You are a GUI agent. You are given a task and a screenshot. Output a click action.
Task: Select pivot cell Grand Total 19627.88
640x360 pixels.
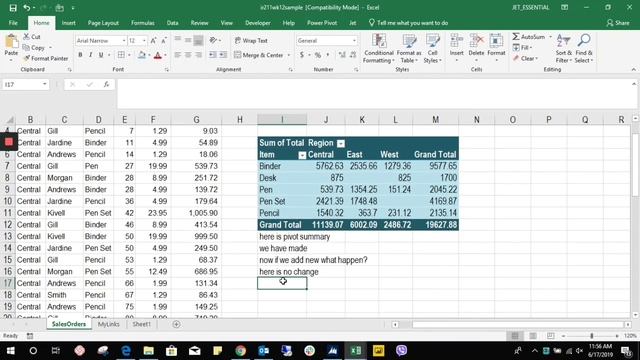436,225
